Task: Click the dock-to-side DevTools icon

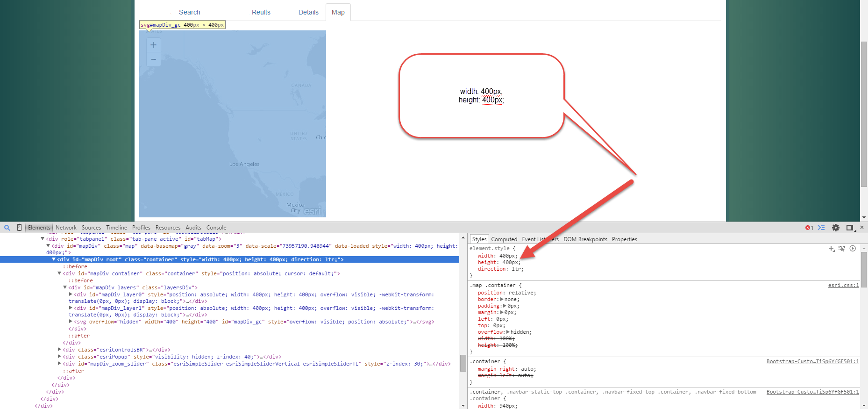Action: pos(850,228)
